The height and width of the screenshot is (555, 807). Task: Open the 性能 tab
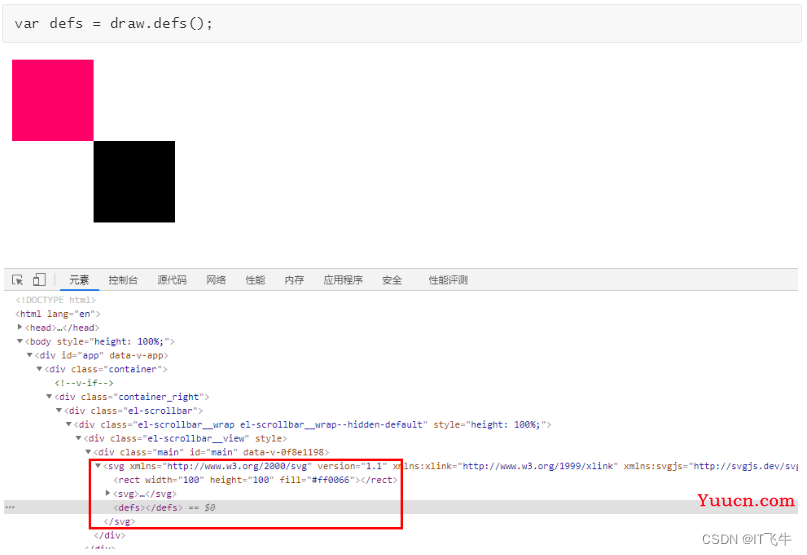coord(255,280)
